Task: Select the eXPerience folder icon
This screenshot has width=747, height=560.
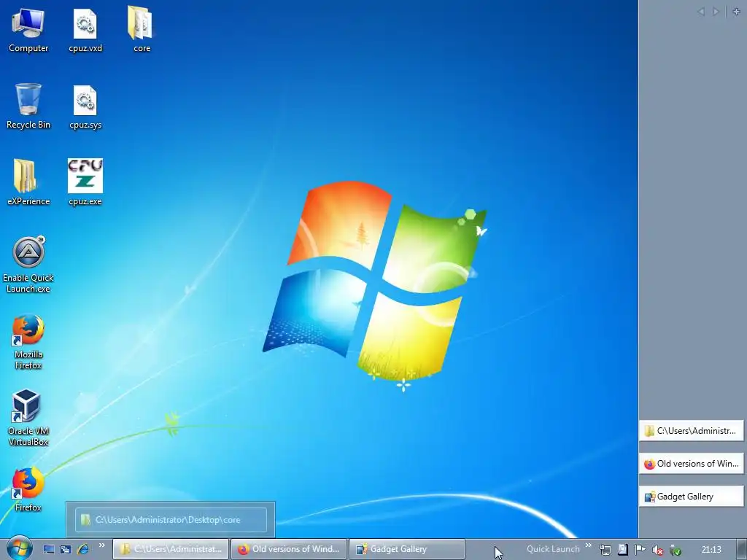Action: click(x=28, y=182)
